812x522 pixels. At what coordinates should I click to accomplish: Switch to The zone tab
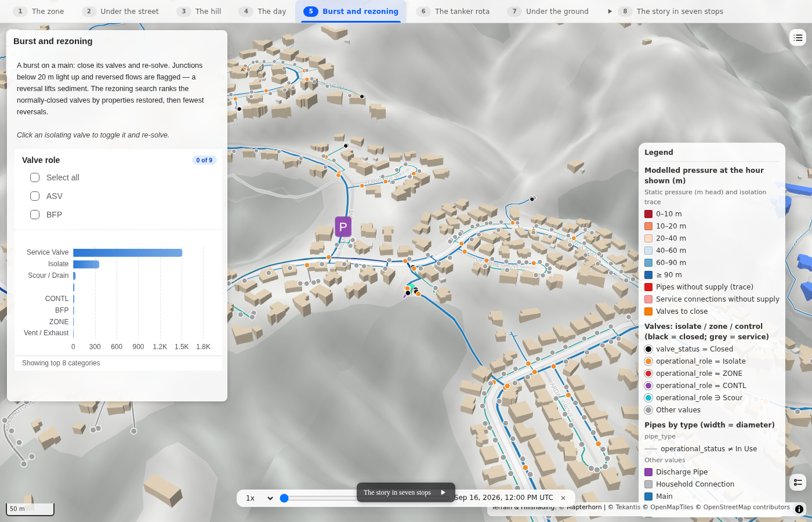pyautogui.click(x=39, y=12)
